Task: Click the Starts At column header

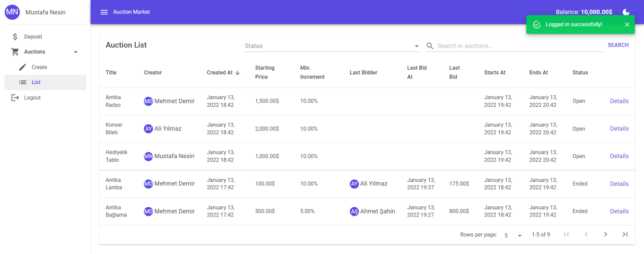Action: click(x=495, y=73)
